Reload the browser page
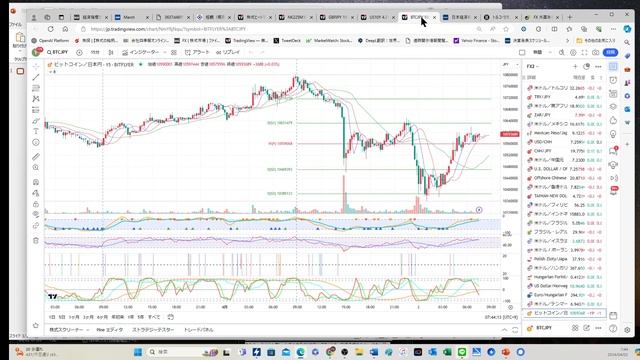The height and width of the screenshot is (360, 640). tap(51, 29)
